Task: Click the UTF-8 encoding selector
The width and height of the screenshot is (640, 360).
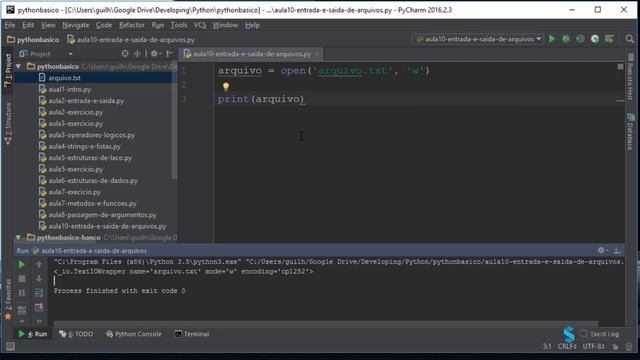Action: pyautogui.click(x=593, y=346)
